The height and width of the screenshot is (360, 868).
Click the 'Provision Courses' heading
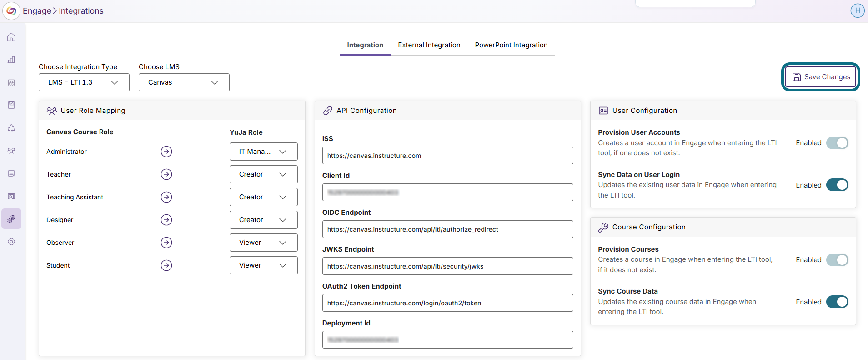coord(628,249)
